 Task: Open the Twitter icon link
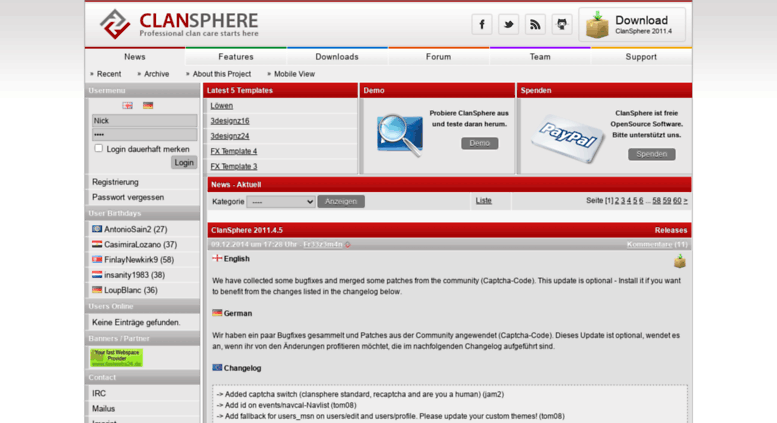pyautogui.click(x=508, y=24)
